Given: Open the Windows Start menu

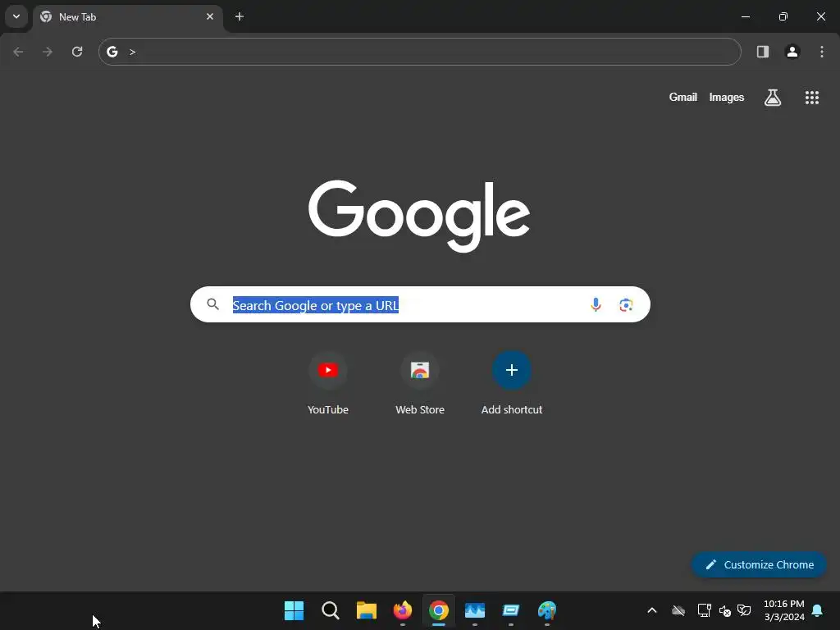Looking at the screenshot, I should tap(294, 610).
